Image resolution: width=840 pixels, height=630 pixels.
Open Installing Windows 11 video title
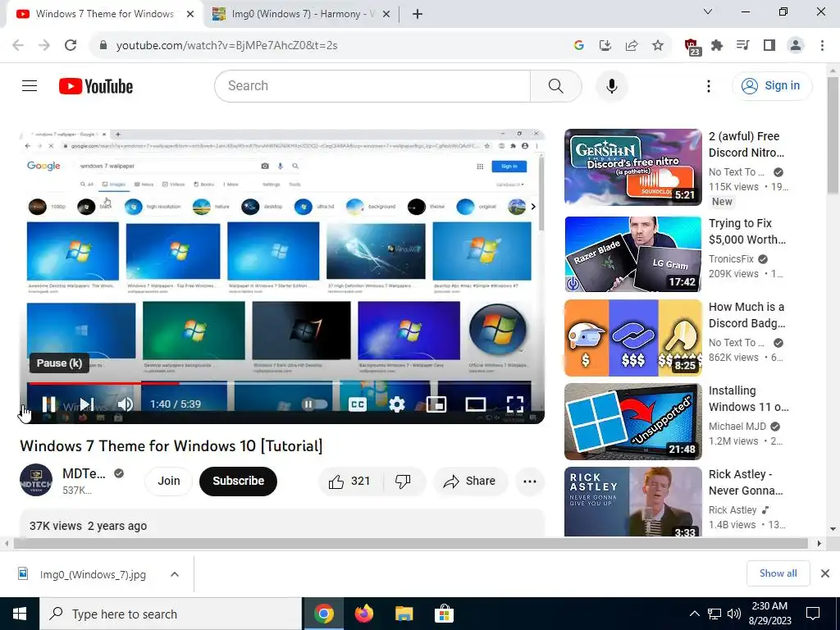click(x=748, y=399)
